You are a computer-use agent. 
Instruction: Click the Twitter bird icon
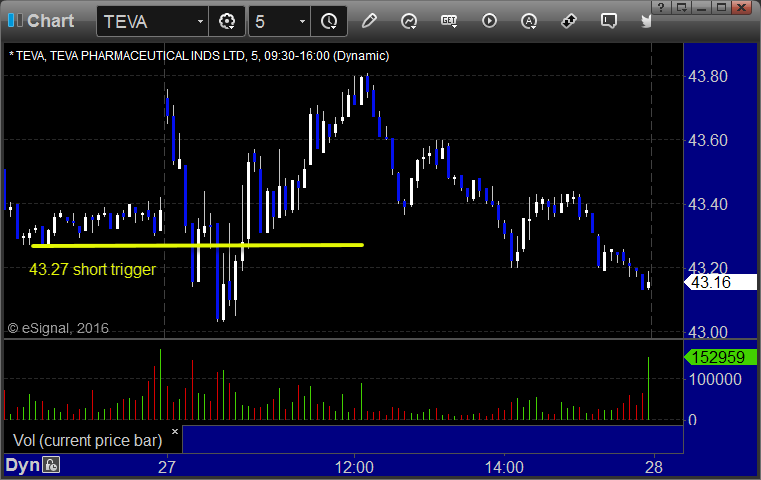pyautogui.click(x=646, y=21)
